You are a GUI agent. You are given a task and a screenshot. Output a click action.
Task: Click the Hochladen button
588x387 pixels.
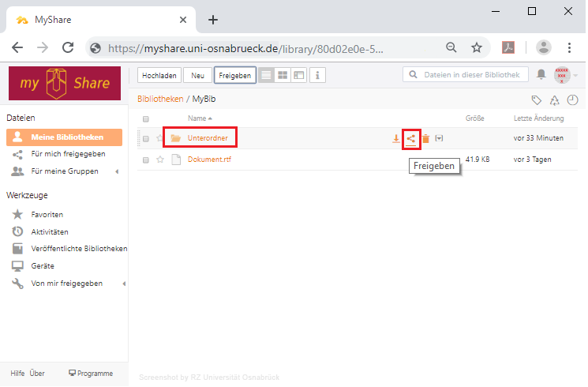point(159,75)
